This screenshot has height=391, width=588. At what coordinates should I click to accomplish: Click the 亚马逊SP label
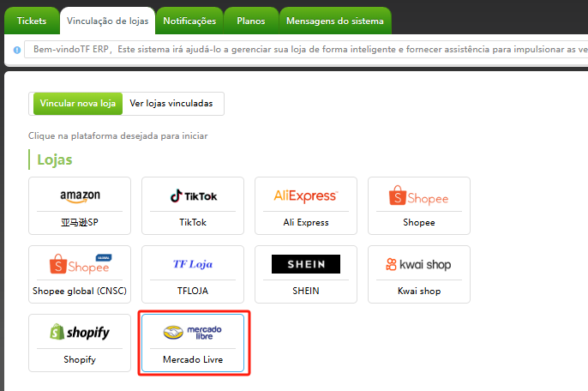tap(80, 223)
